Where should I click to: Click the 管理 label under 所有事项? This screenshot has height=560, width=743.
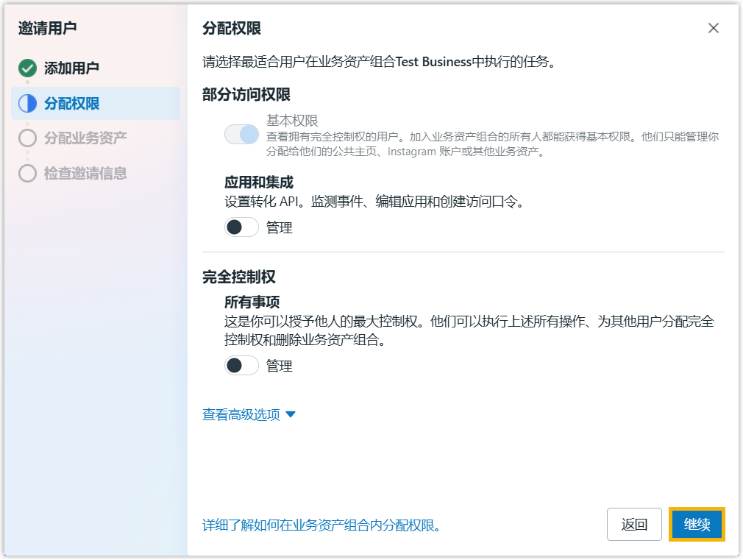tap(280, 366)
